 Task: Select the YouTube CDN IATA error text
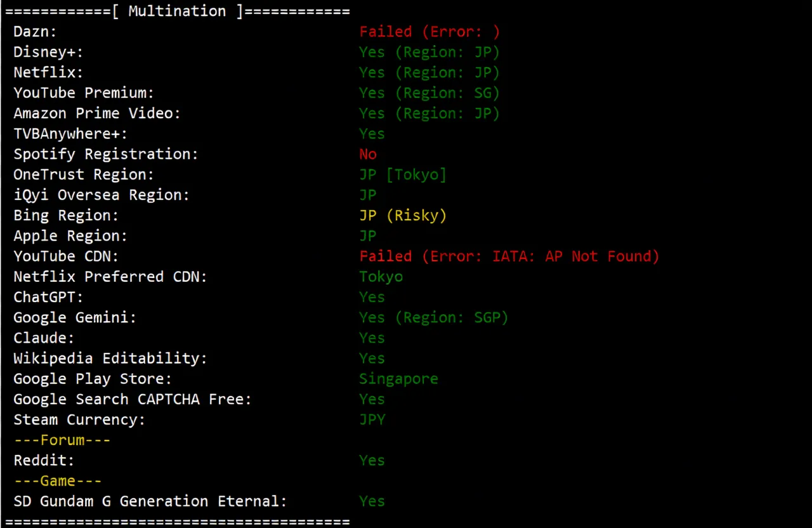[x=509, y=256]
